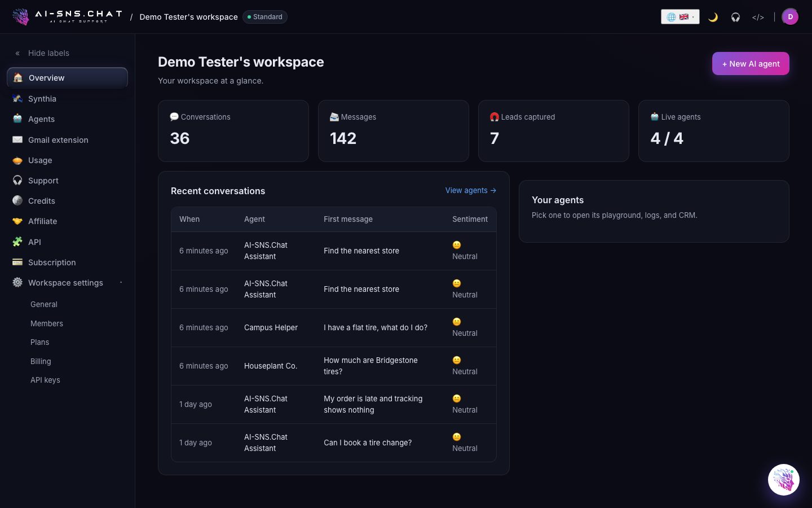Open Gmail extension page
Image resolution: width=812 pixels, height=508 pixels.
[67, 140]
